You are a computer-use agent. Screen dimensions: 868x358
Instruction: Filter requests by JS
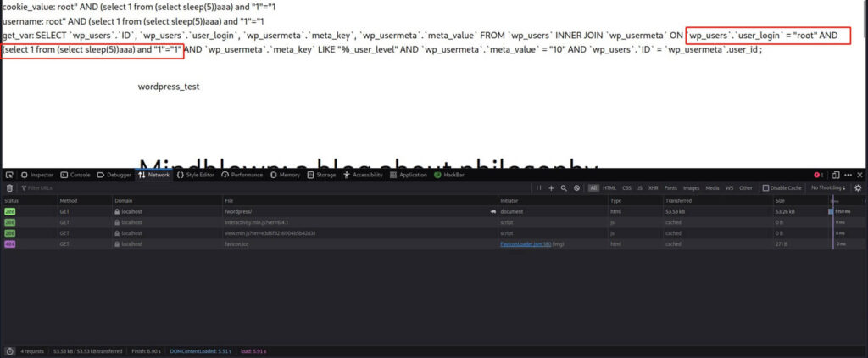click(x=640, y=188)
